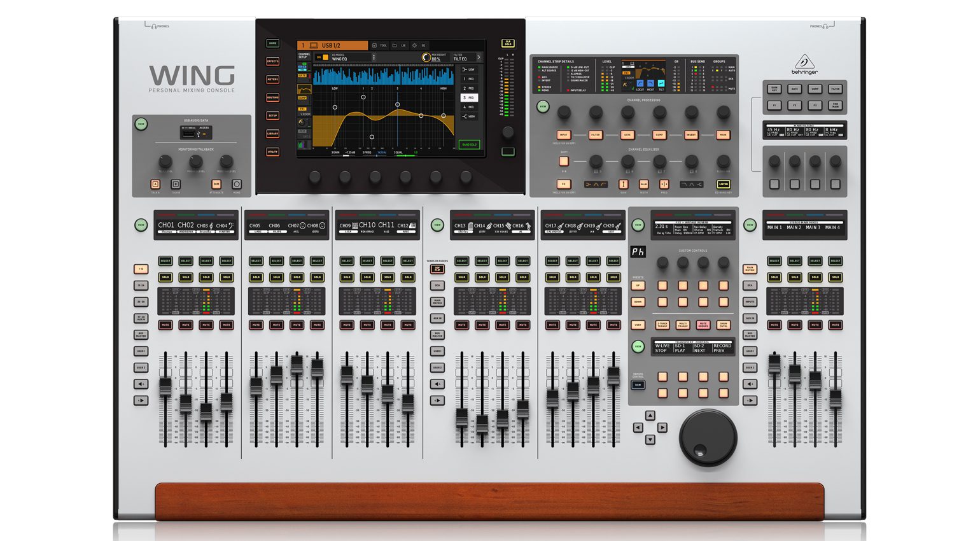Open the LIBRARY screen
This screenshot has width=980, height=541.
[272, 134]
